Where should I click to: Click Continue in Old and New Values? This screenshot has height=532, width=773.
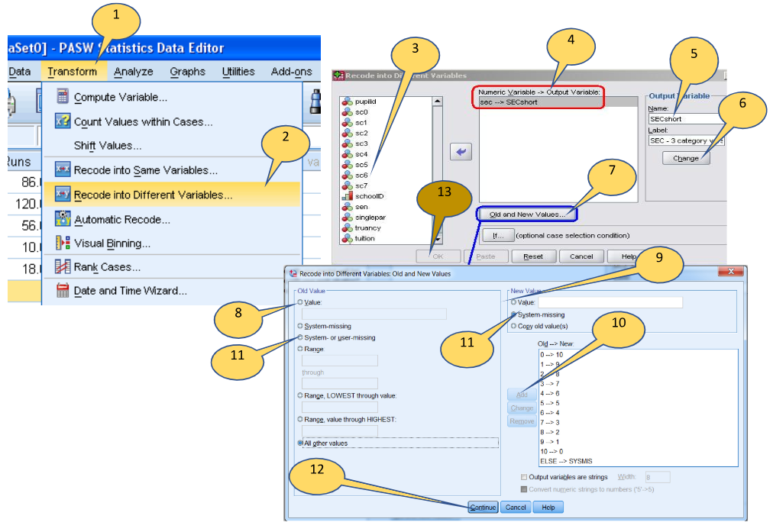point(483,508)
